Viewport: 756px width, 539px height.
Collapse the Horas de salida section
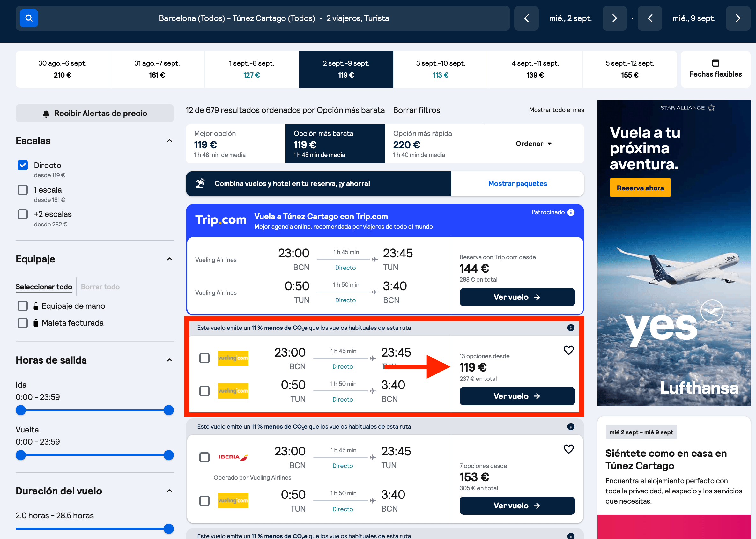click(x=170, y=360)
